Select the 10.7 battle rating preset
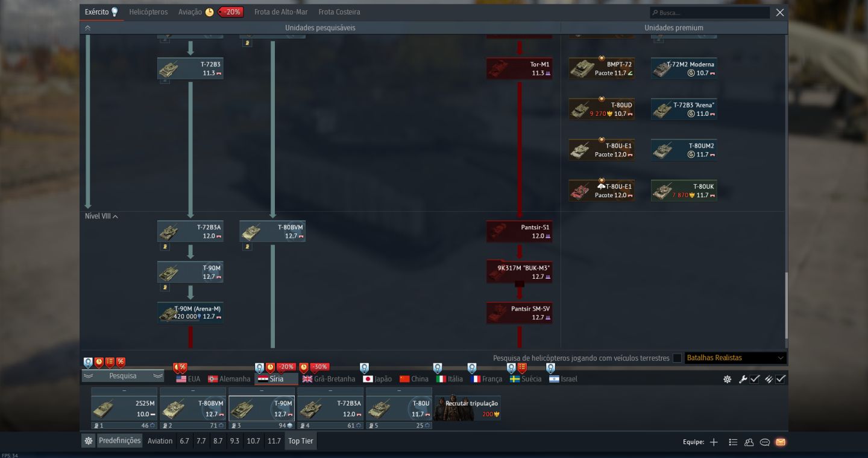Screen dimensions: 868x458 [253, 441]
